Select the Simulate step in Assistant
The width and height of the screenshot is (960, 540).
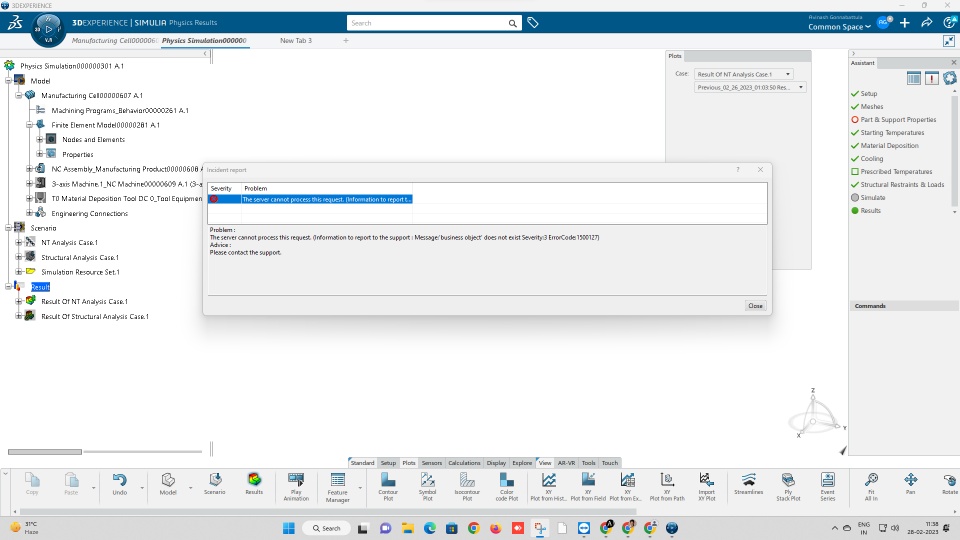pyautogui.click(x=868, y=197)
